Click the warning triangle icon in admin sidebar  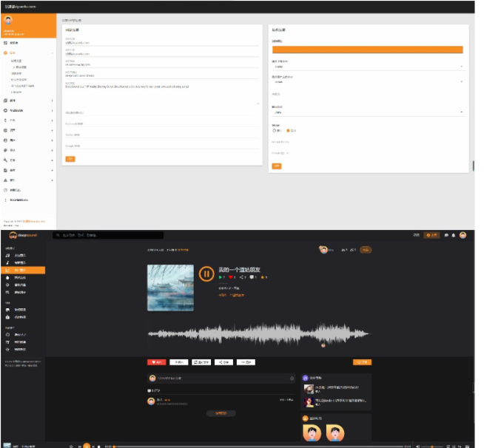[6, 180]
